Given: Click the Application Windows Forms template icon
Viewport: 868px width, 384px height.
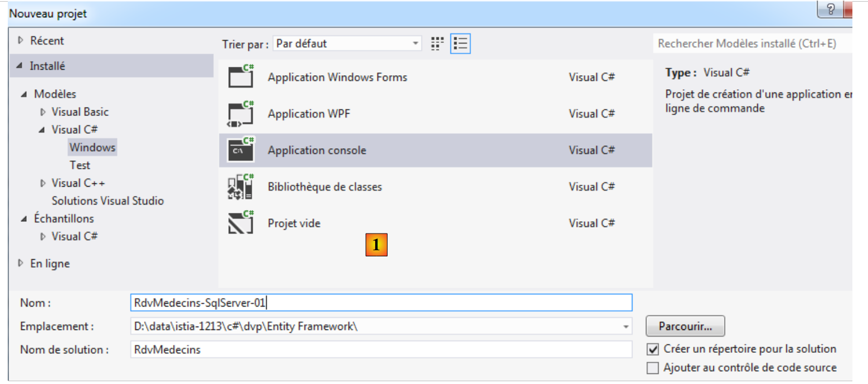Looking at the screenshot, I should coord(241,77).
